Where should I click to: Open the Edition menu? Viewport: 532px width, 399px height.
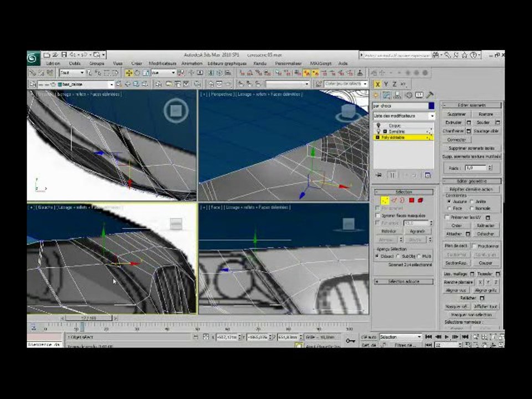53,63
